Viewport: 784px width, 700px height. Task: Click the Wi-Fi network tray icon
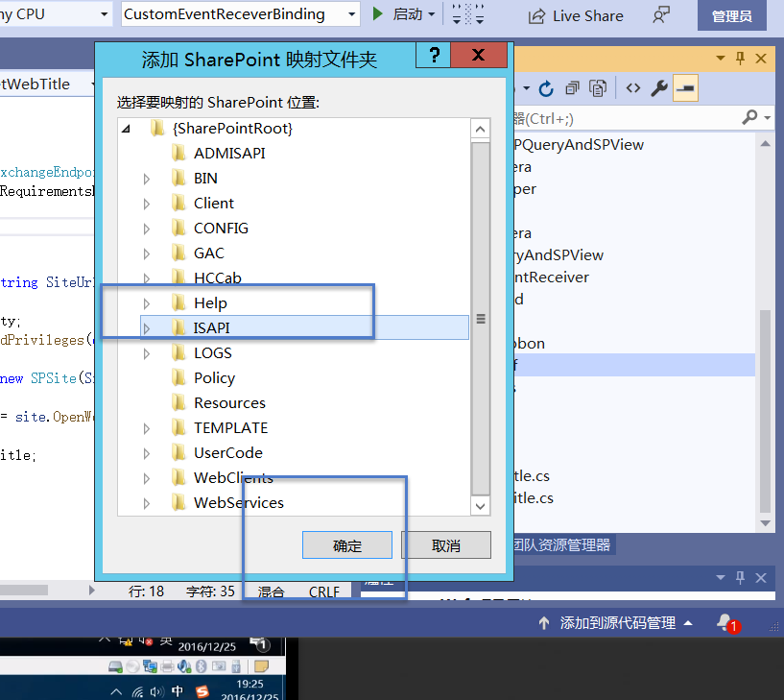pos(137,692)
